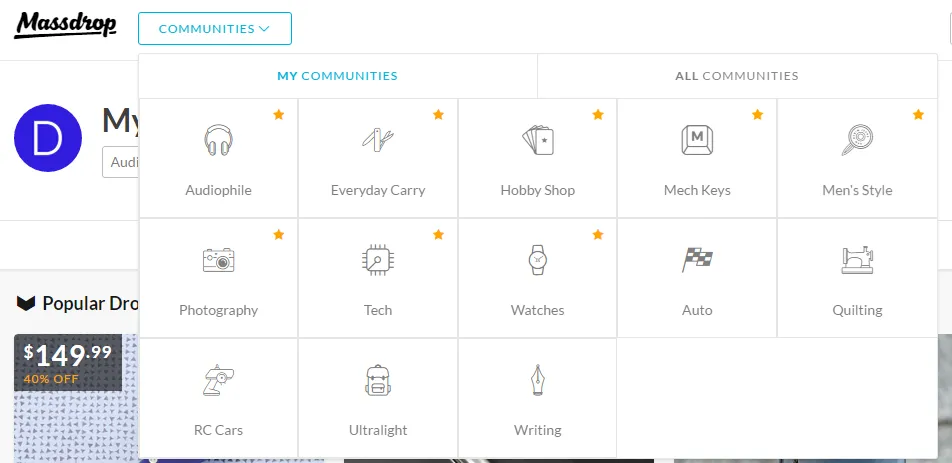This screenshot has width=952, height=463.
Task: Switch to the My Communities tab
Action: point(337,76)
